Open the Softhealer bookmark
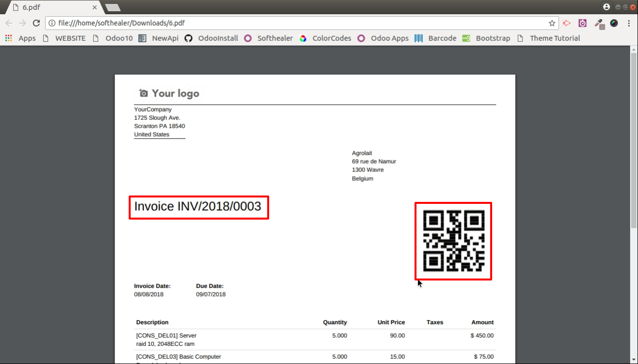The width and height of the screenshot is (638, 364). [269, 38]
